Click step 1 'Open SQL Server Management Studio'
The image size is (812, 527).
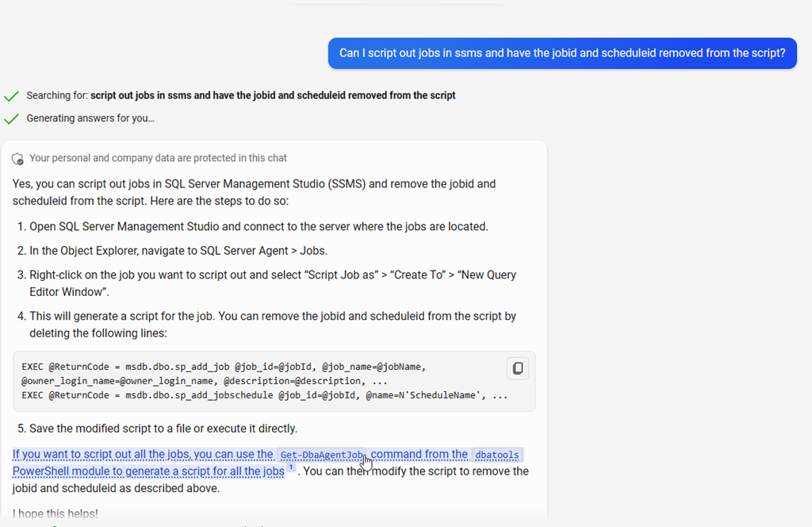point(259,226)
